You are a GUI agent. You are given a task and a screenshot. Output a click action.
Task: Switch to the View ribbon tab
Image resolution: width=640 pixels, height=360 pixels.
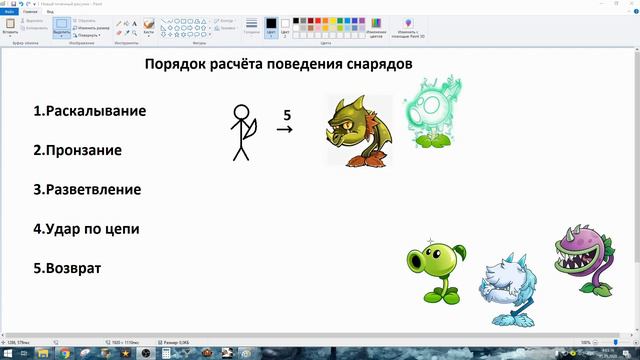tap(50, 11)
